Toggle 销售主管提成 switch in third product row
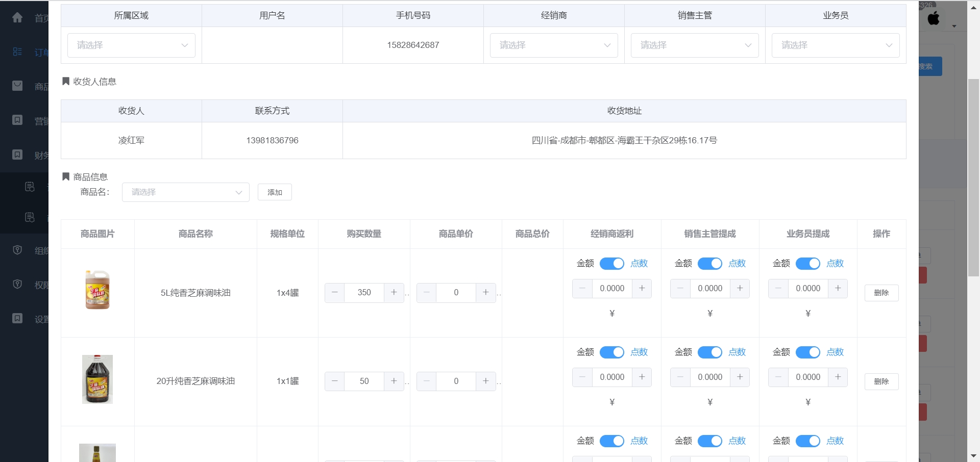The height and width of the screenshot is (462, 980). coord(710,441)
